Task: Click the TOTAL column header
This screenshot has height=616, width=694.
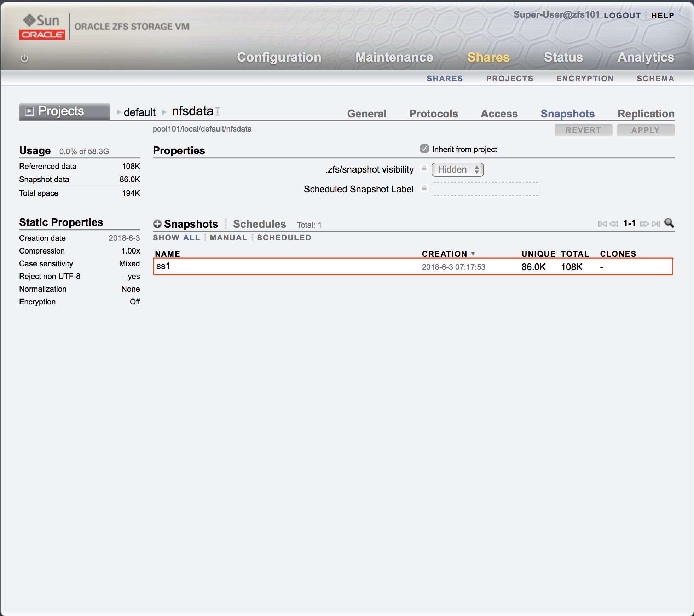Action: pos(574,254)
